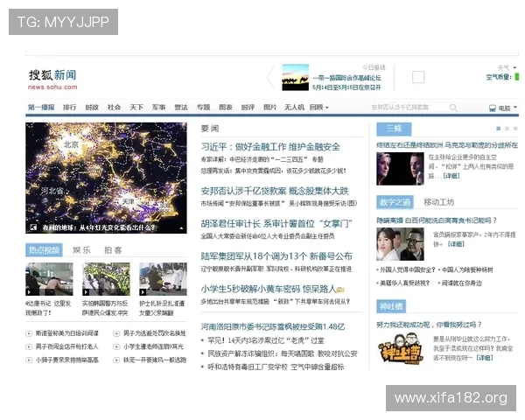This screenshot has width=525, height=420.
Task: Go to 天下 section
Action: (x=136, y=108)
